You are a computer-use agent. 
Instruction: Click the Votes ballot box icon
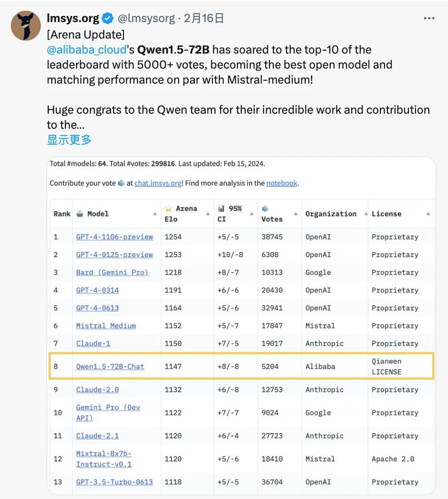(265, 208)
